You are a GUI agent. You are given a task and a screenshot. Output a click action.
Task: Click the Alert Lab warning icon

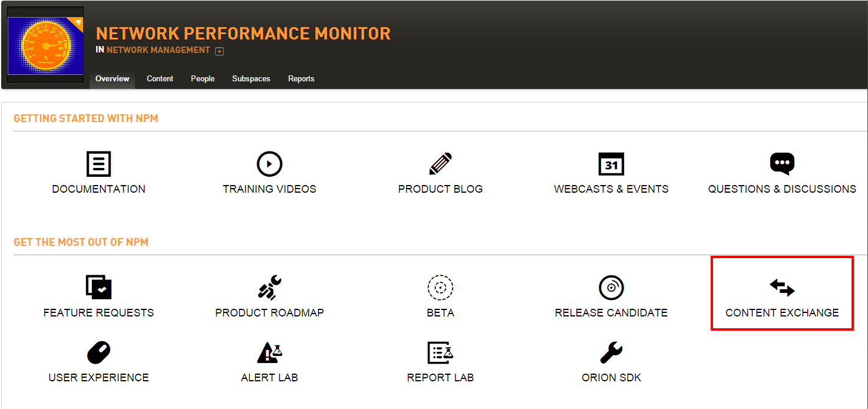[x=270, y=352]
